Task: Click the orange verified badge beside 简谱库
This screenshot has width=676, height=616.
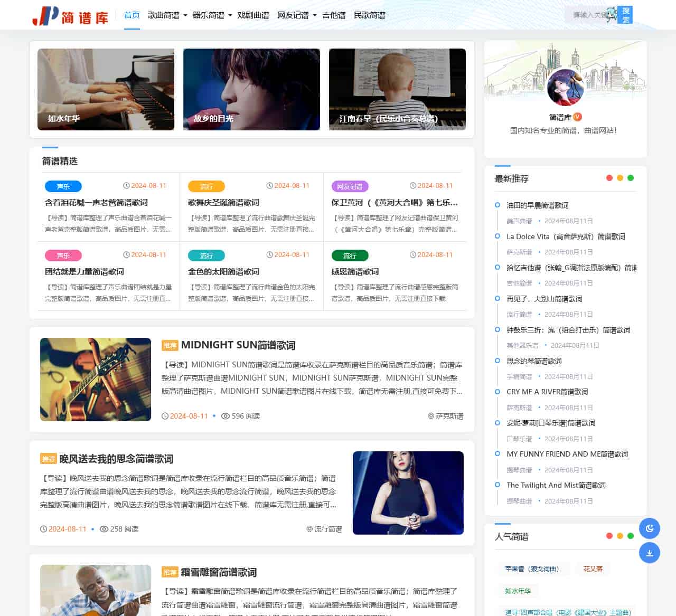Action: (578, 117)
